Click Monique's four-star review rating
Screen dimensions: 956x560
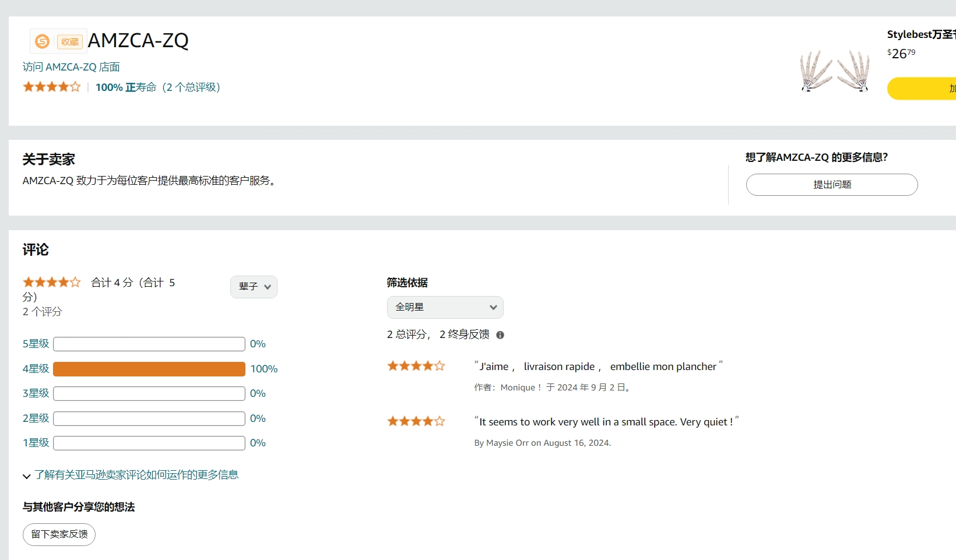(416, 366)
